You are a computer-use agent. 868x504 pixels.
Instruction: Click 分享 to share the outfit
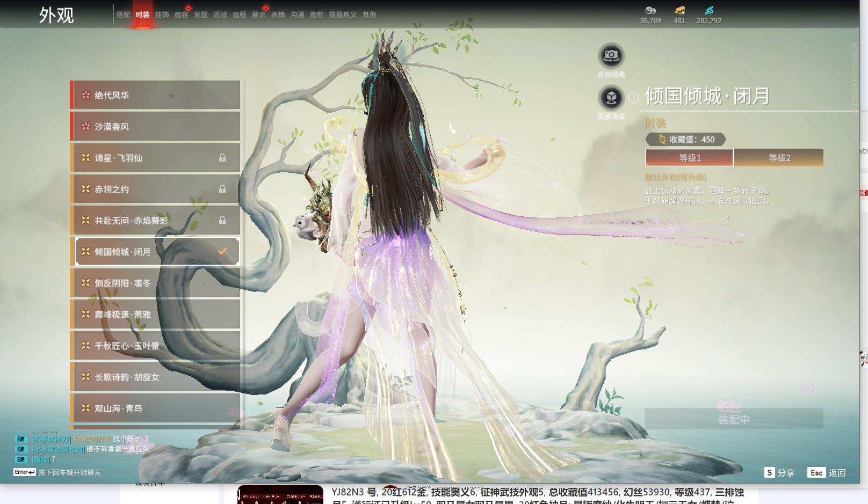click(x=786, y=472)
